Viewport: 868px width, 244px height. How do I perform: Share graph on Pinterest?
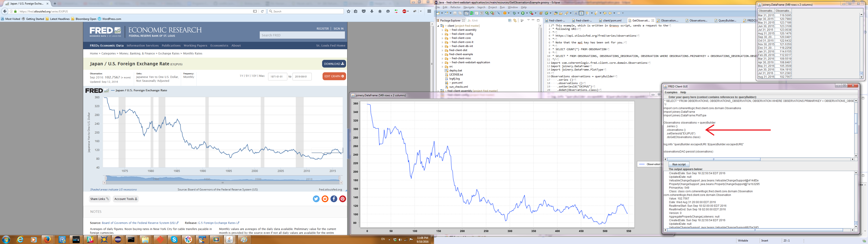(343, 199)
